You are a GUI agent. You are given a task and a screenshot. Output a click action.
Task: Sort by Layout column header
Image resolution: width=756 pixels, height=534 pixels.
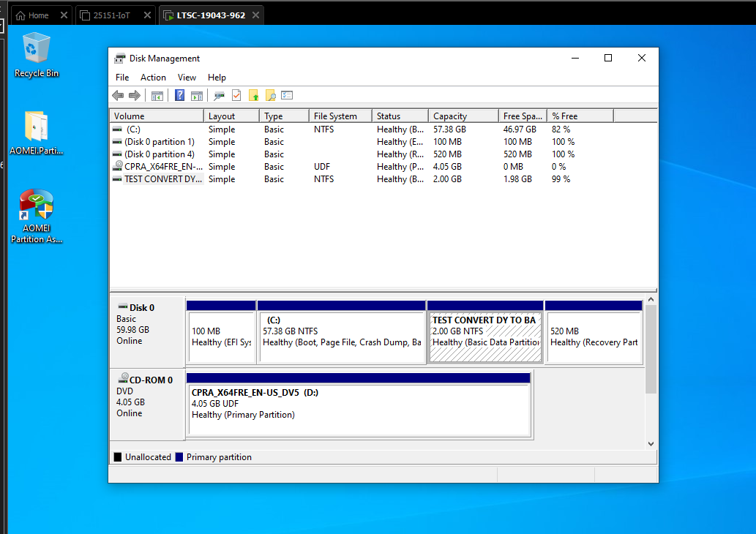(231, 116)
